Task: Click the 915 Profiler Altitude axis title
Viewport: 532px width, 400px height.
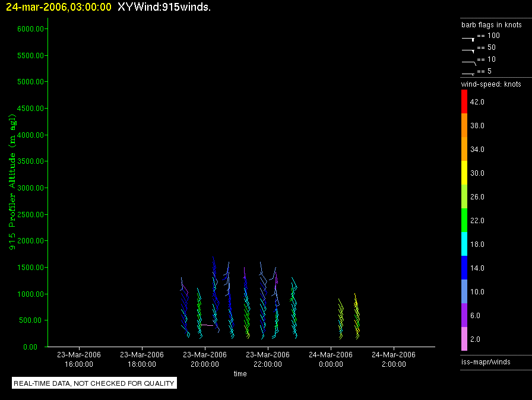Action: click(x=12, y=182)
